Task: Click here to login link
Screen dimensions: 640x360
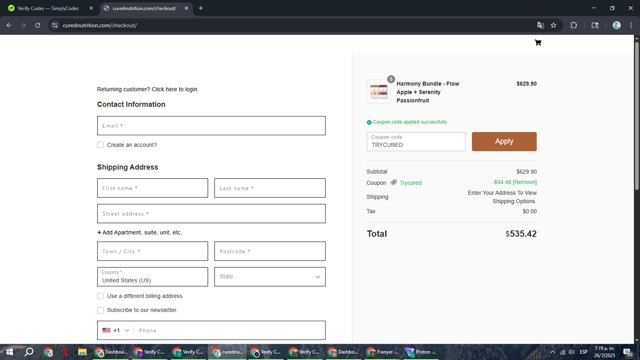Action: pos(174,89)
